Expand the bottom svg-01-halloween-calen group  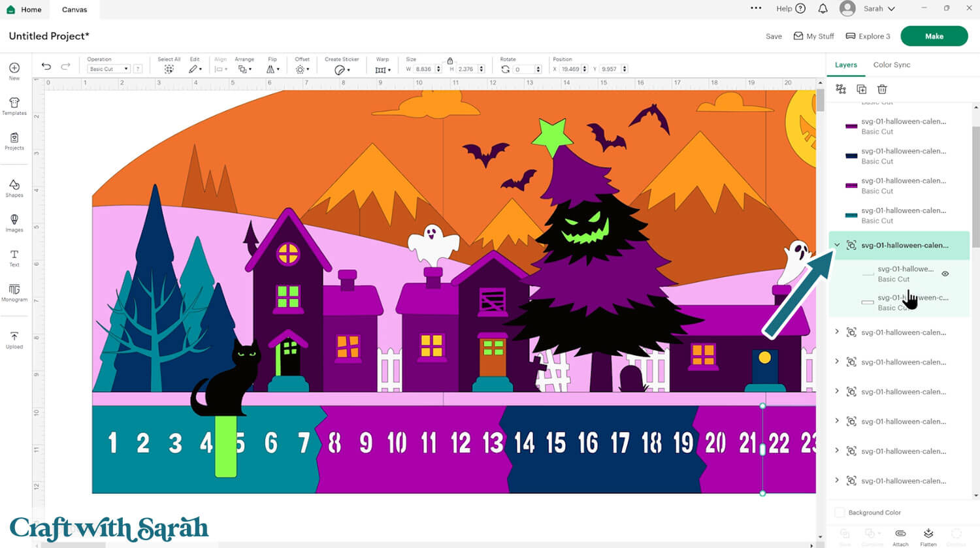[x=838, y=481]
